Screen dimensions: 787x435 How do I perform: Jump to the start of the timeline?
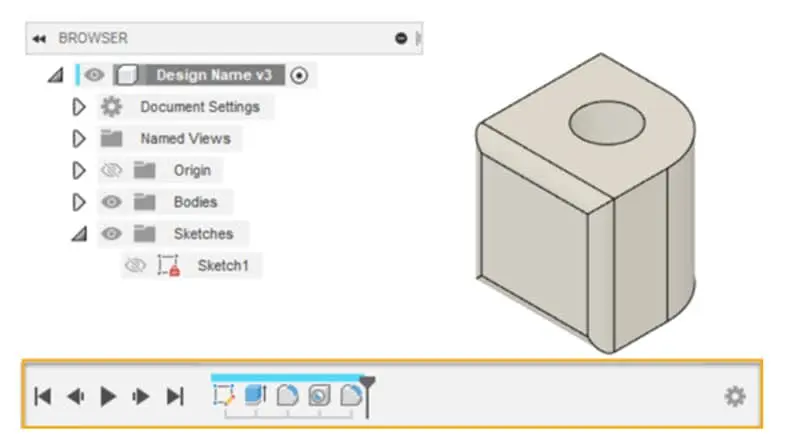pyautogui.click(x=43, y=396)
